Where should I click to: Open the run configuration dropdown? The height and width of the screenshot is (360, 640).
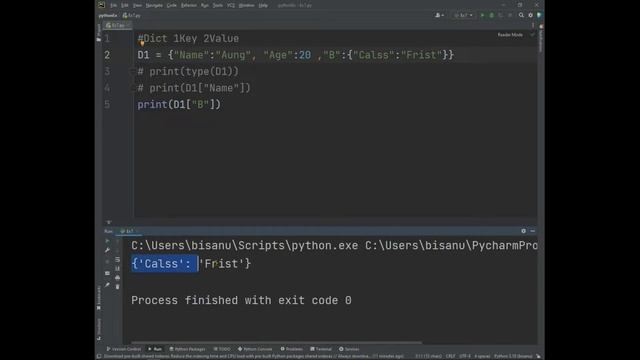tap(464, 15)
